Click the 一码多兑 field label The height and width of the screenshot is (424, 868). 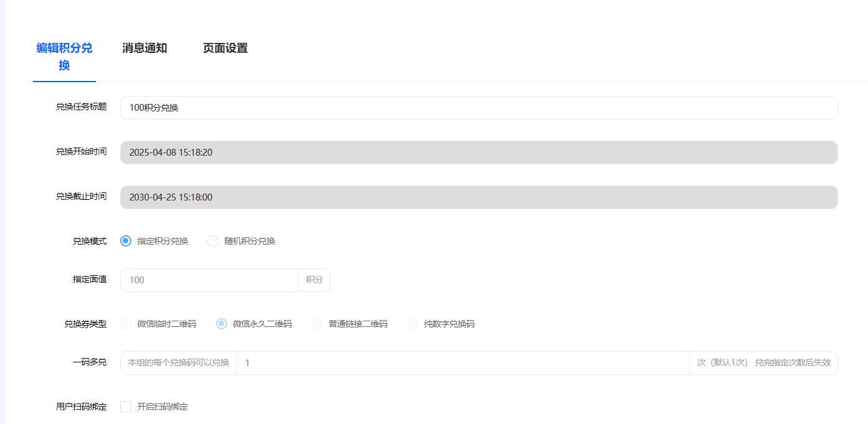coord(90,362)
